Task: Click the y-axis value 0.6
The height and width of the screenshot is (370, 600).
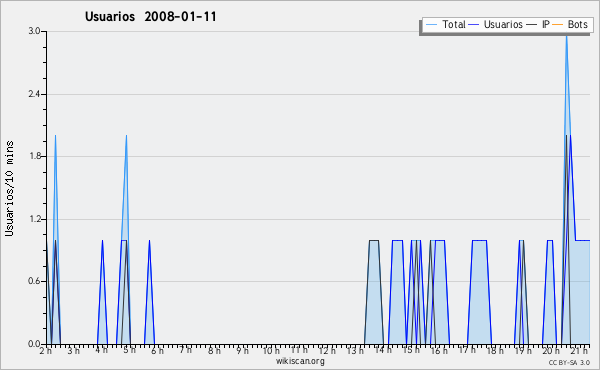Action: (35, 281)
